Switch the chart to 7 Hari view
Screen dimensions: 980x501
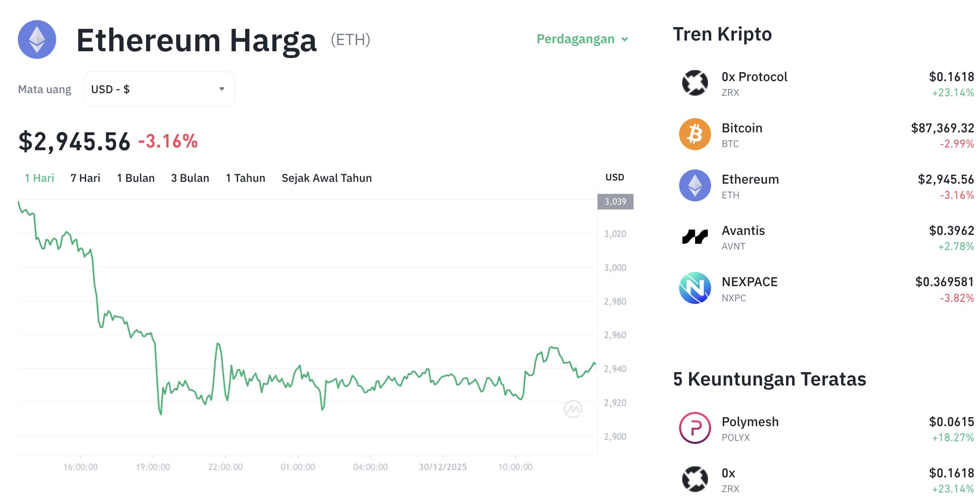pos(85,178)
